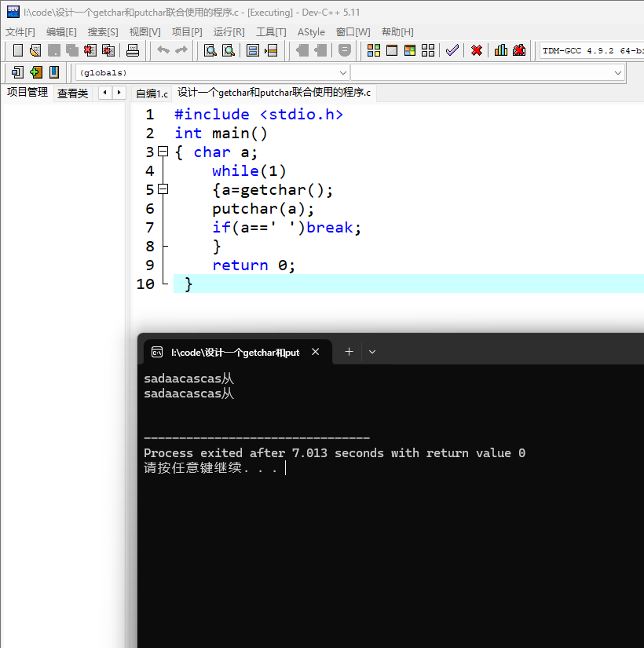Open the 编辑[E] menu
Screen dimensions: 644x648
(61, 32)
